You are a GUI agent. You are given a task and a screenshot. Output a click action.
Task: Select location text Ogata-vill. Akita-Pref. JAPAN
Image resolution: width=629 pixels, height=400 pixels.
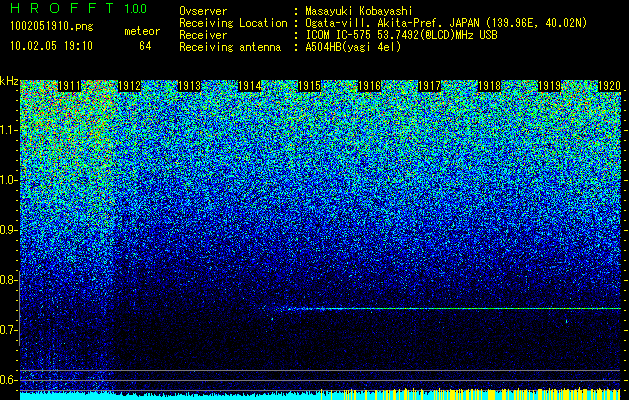[x=392, y=23]
